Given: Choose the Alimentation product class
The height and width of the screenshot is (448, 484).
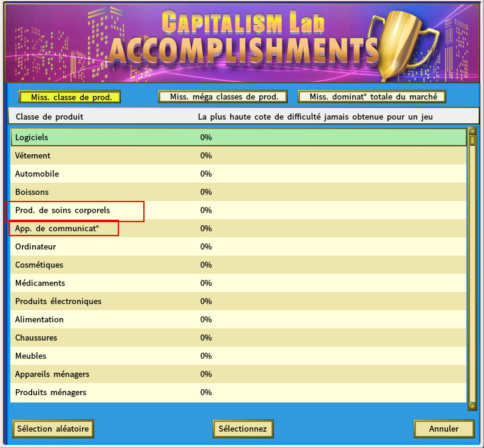Looking at the screenshot, I should 238,319.
